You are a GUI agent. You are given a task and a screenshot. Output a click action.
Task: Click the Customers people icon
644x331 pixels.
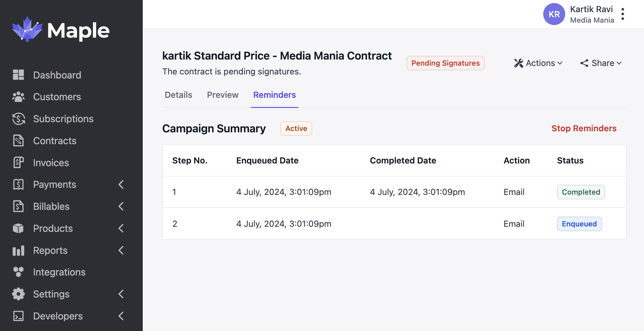point(18,97)
